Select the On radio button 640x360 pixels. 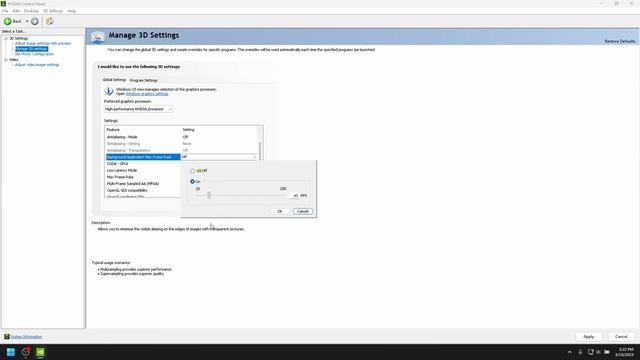pos(192,181)
